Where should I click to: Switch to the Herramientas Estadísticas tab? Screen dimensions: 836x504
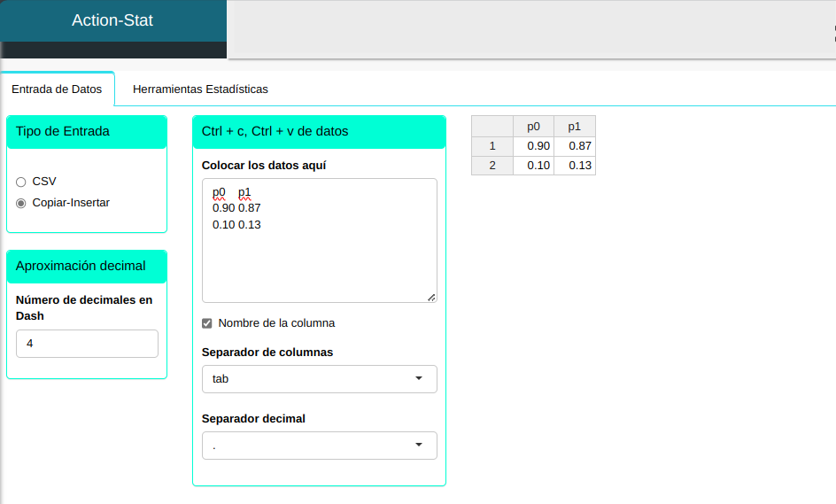coord(200,89)
